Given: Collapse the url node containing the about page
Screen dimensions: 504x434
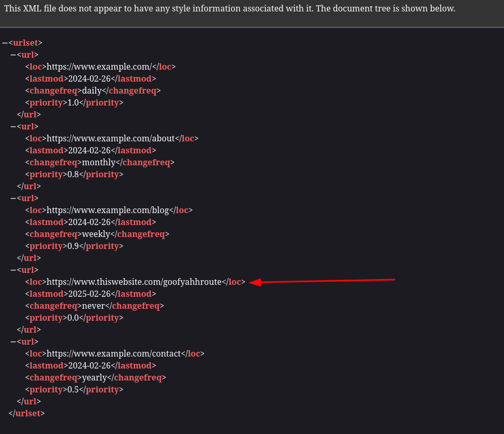Looking at the screenshot, I should pos(13,127).
